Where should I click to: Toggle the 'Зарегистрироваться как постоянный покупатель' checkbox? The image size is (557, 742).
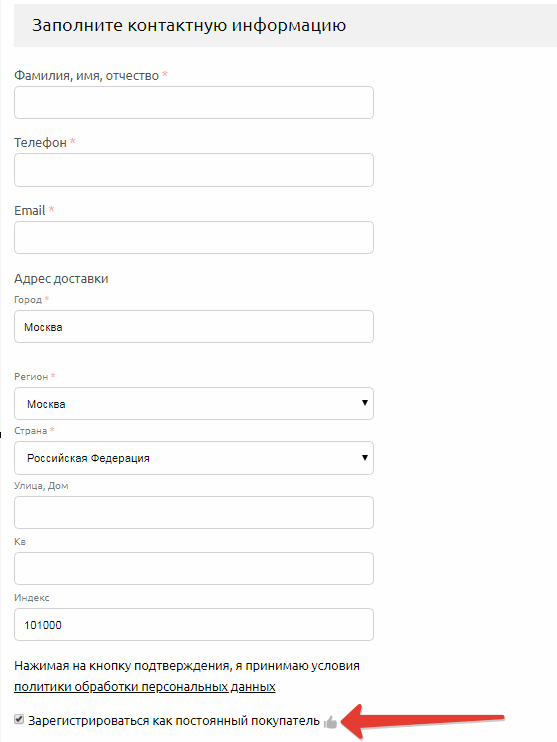pyautogui.click(x=19, y=720)
